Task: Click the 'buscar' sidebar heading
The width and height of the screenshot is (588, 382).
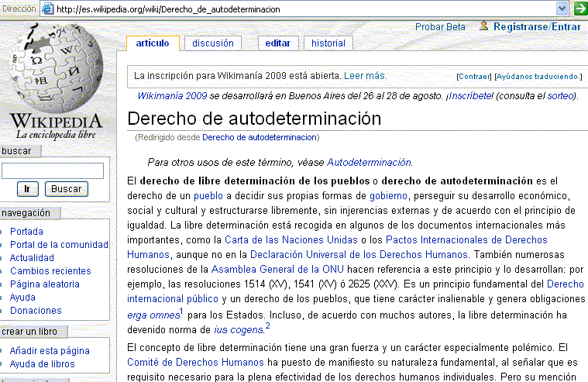Action: coord(16,151)
